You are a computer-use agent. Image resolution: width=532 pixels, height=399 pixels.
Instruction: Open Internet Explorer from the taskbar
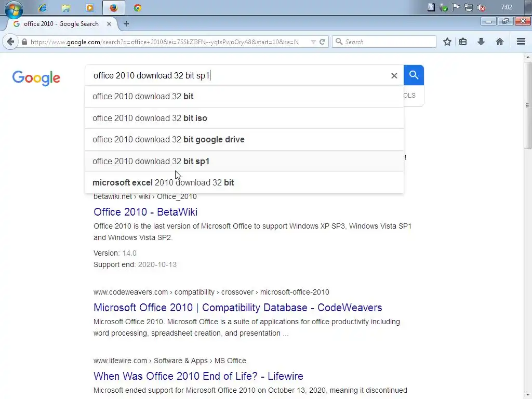pyautogui.click(x=43, y=7)
